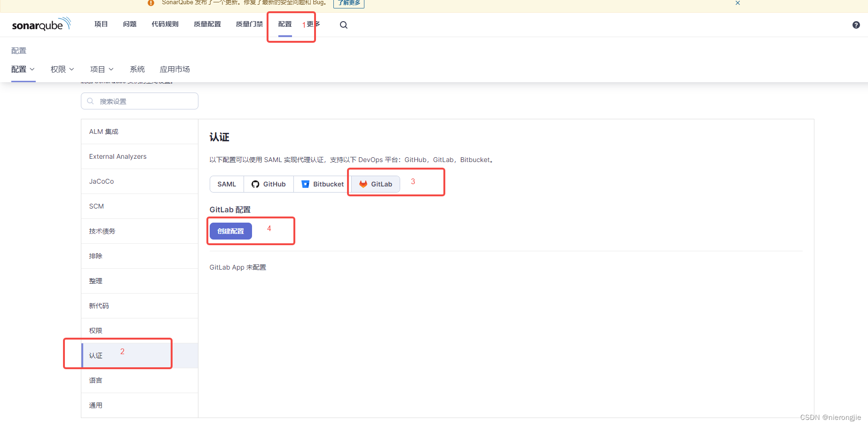The height and width of the screenshot is (426, 868).
Task: Expand the 权限 dropdown menu
Action: 62,69
